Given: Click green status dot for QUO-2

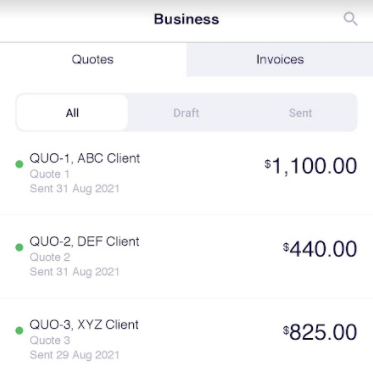Looking at the screenshot, I should [x=19, y=247].
